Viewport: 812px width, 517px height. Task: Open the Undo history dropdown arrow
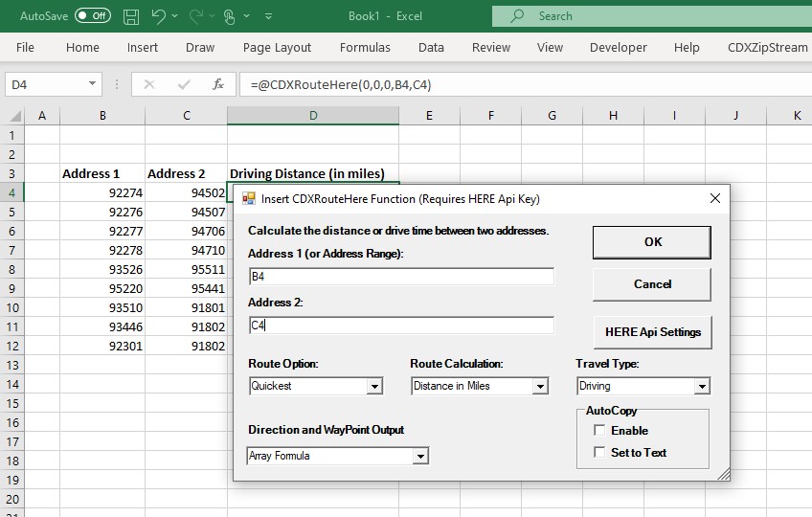(175, 16)
